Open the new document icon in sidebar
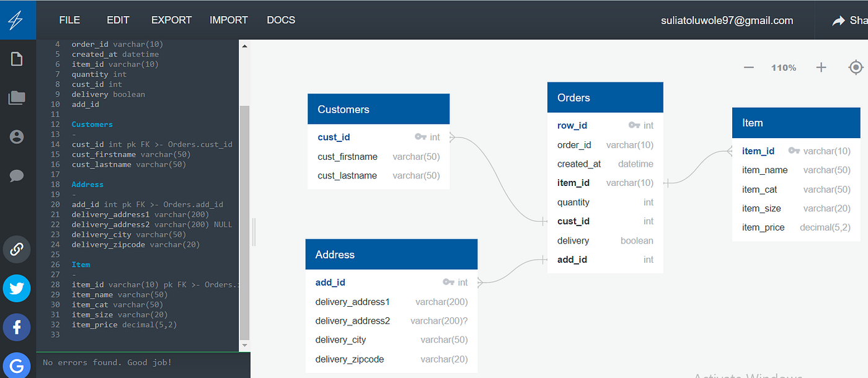The image size is (868, 378). tap(17, 59)
